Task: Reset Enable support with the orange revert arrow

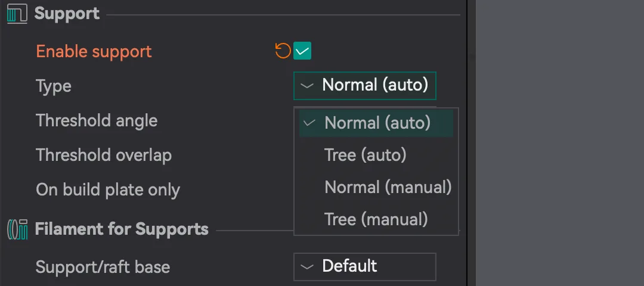Action: click(x=283, y=51)
